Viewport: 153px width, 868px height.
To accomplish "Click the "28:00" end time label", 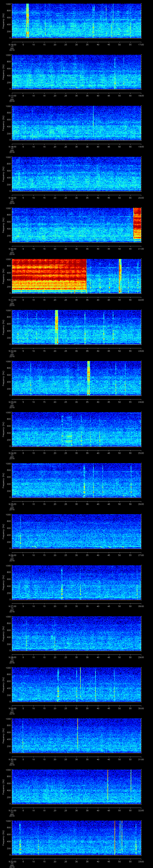I will pos(141,606).
